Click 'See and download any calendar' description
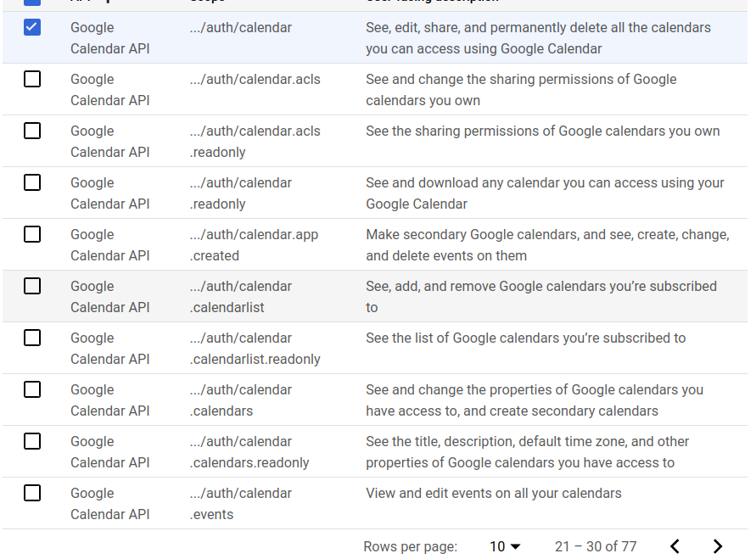This screenshot has height=559, width=756. pyautogui.click(x=545, y=193)
